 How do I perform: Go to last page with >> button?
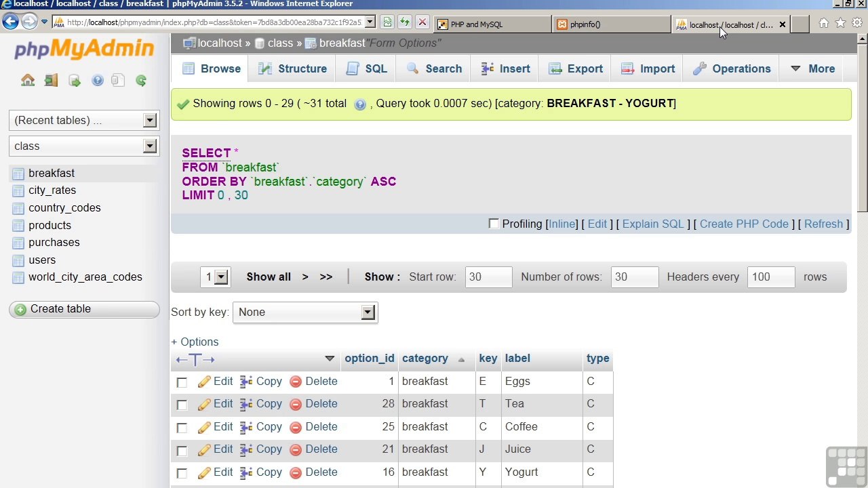(326, 277)
